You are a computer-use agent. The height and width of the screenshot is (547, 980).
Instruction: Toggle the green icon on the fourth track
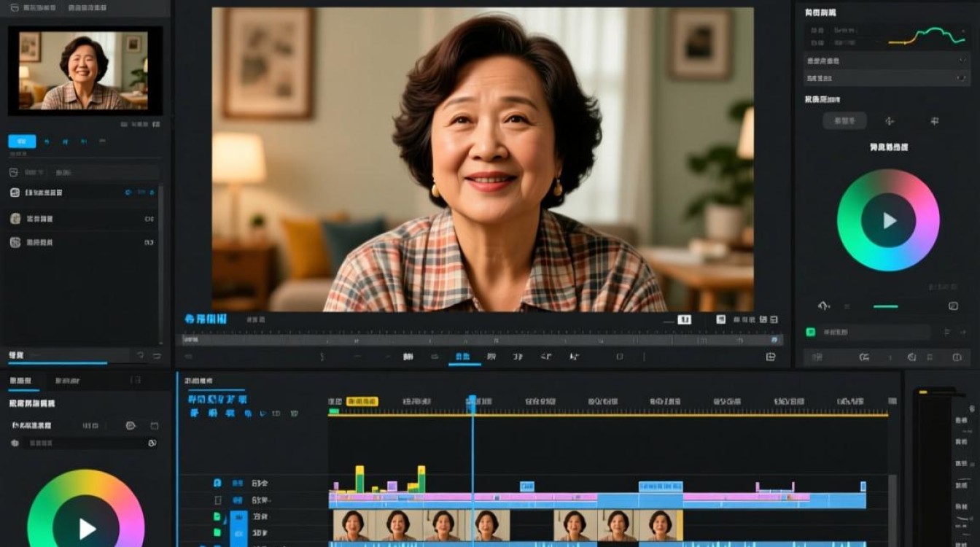pos(217,533)
